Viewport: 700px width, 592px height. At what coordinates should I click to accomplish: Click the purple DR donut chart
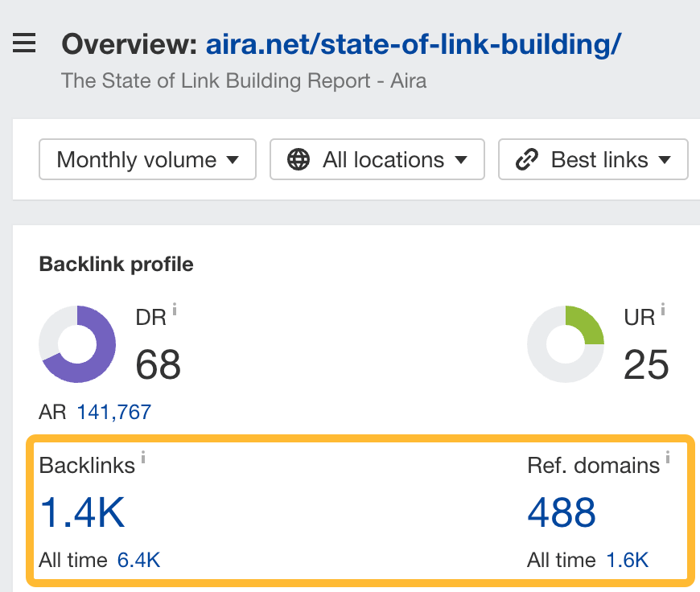click(x=77, y=344)
